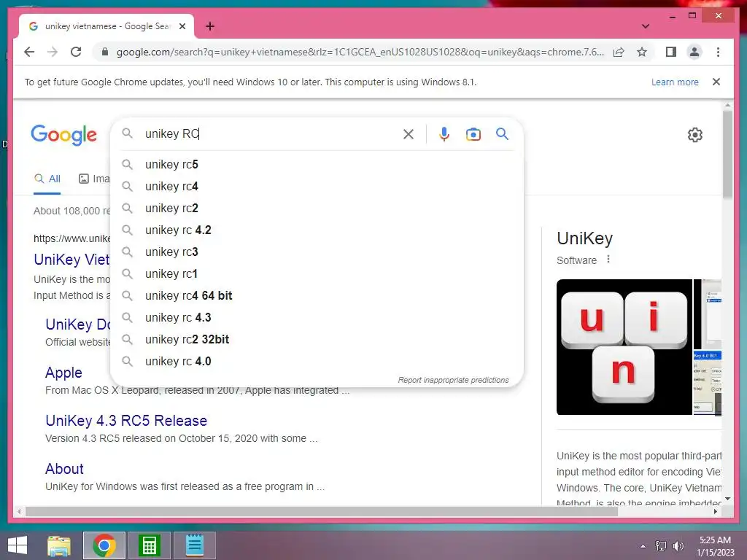Search by image with camera icon
The height and width of the screenshot is (560, 747).
[x=473, y=134]
